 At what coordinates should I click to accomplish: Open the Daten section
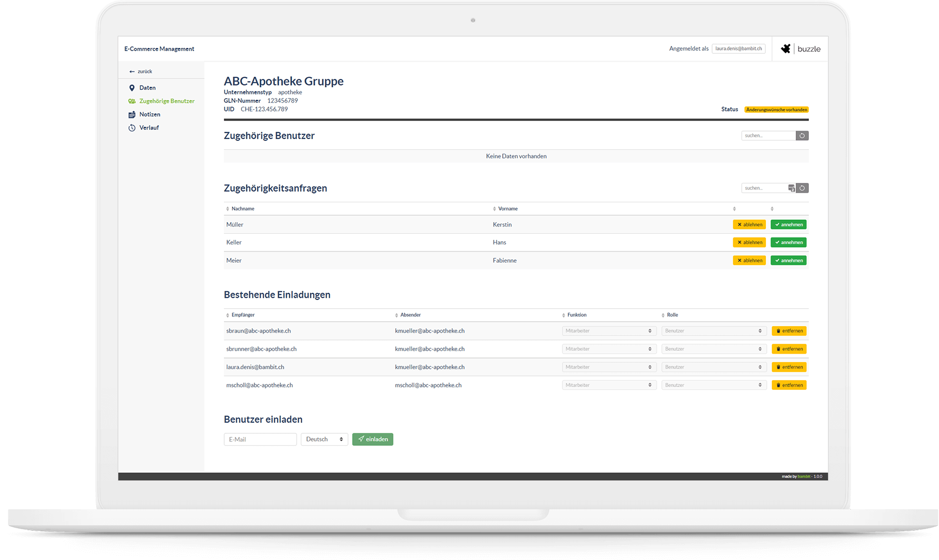147,88
